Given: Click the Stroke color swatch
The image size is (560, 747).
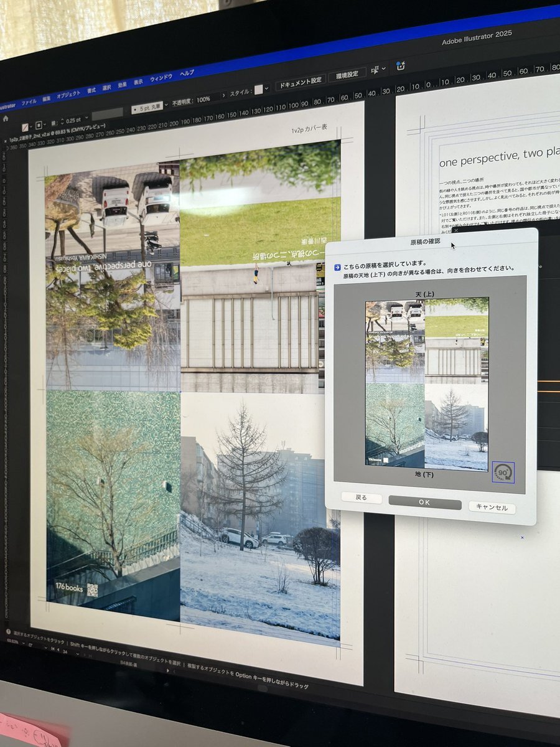Looking at the screenshot, I should [x=39, y=125].
